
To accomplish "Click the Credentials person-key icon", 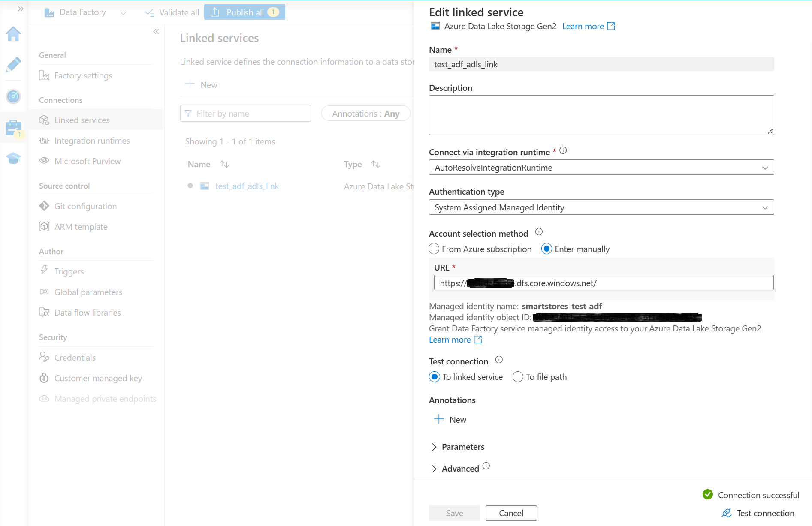I will 44,357.
